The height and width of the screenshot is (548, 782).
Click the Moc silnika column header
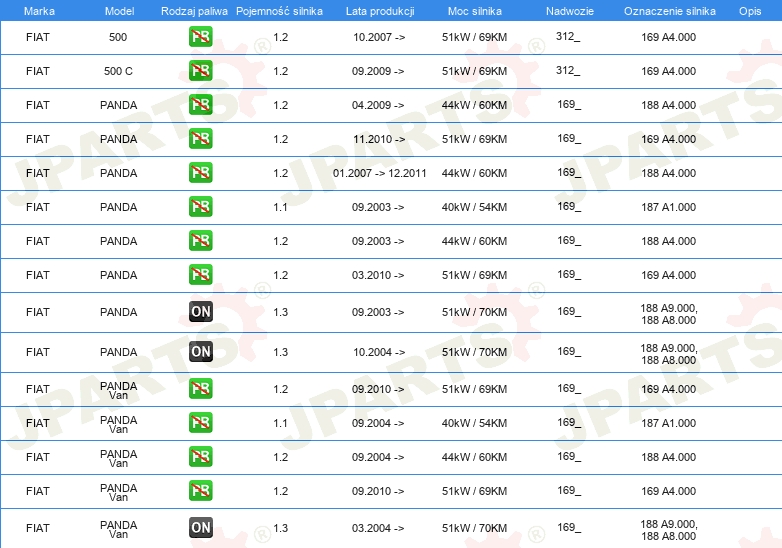[475, 11]
